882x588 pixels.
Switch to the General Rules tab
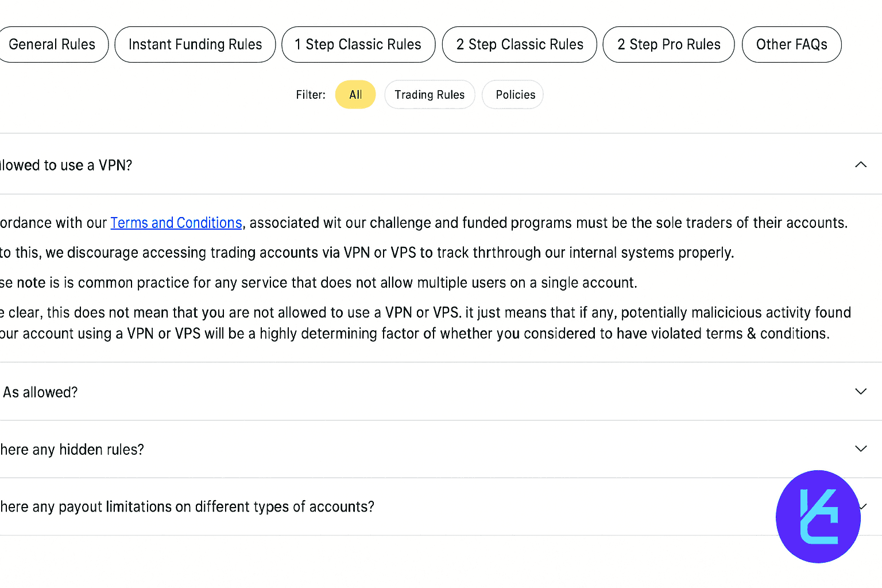pos(52,44)
